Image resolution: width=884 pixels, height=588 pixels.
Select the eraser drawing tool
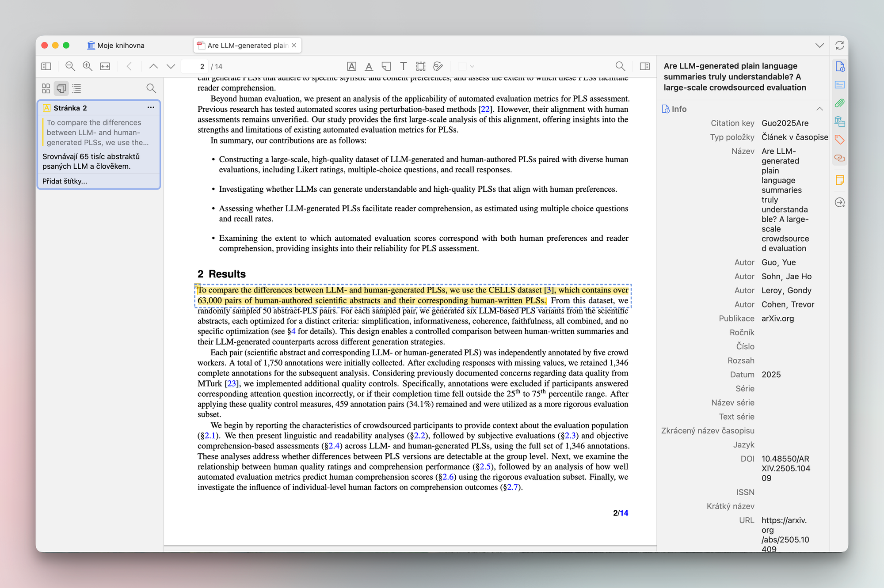pos(438,66)
